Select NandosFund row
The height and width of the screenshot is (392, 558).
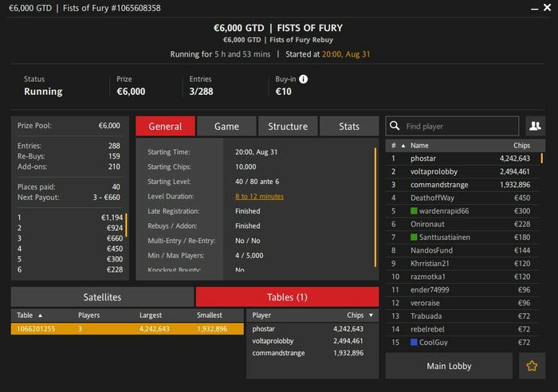point(462,250)
